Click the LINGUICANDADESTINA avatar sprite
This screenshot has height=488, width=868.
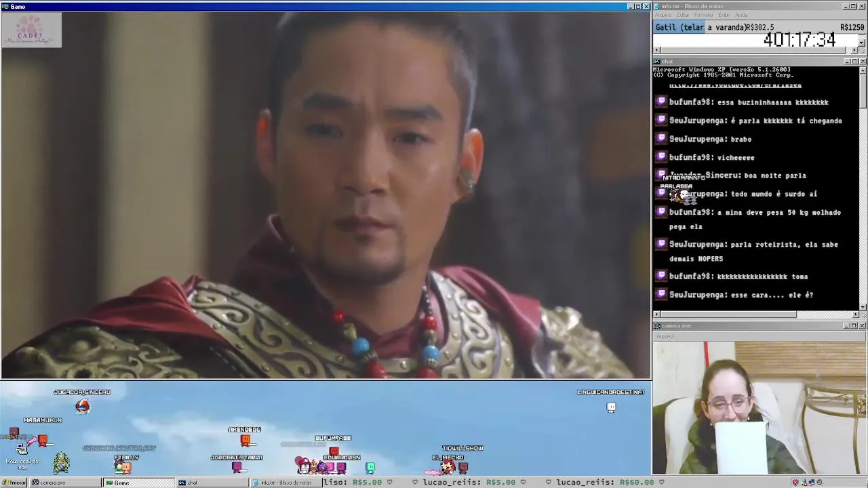coord(611,407)
